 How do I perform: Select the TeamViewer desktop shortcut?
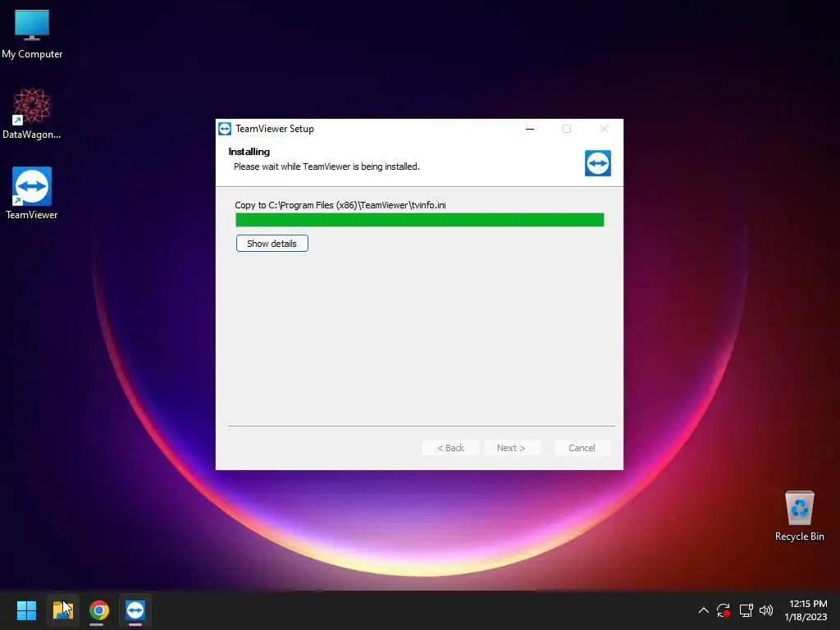(x=32, y=193)
